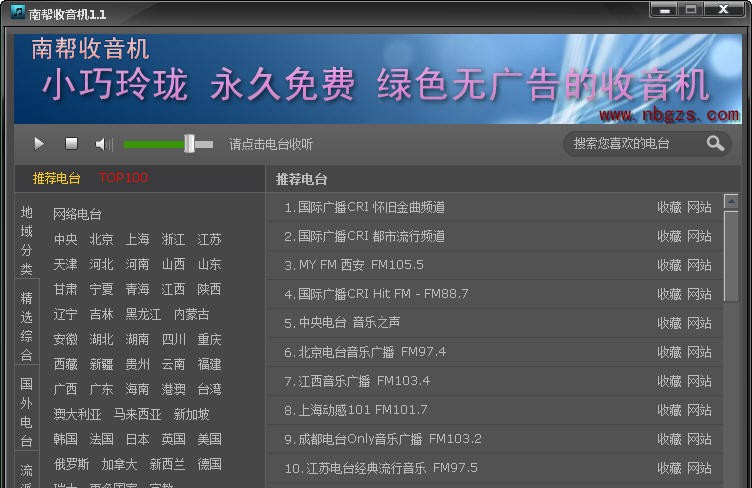
Task: Open the 新加坡 stations
Action: click(x=191, y=414)
